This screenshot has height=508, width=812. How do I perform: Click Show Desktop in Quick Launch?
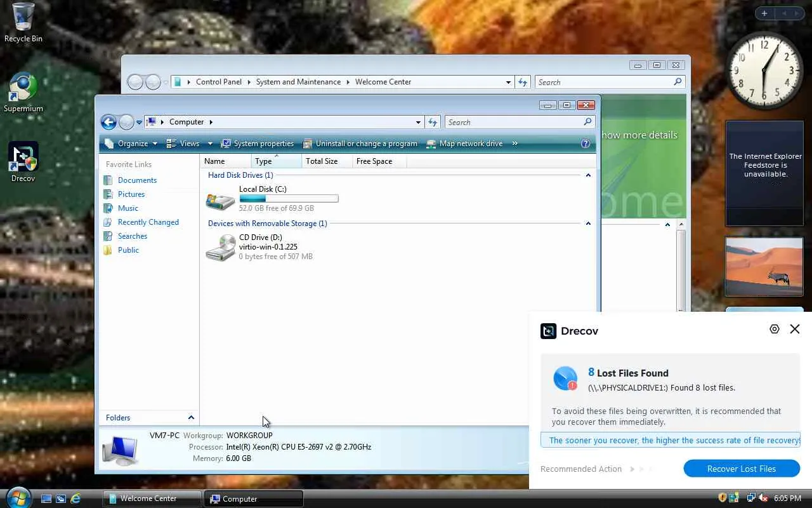46,499
